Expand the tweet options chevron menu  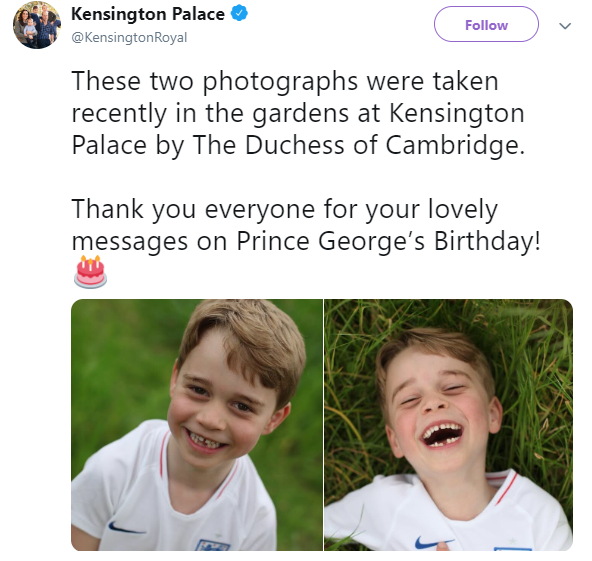coord(565,26)
